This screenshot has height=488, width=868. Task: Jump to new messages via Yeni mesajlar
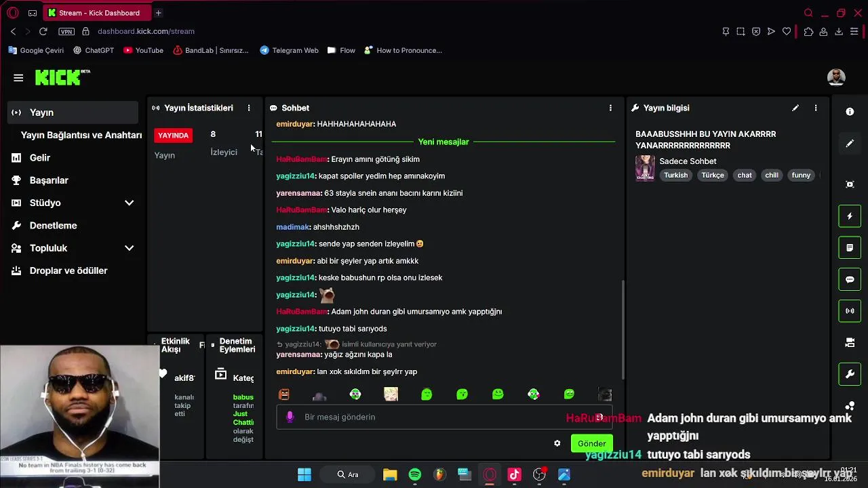click(443, 142)
